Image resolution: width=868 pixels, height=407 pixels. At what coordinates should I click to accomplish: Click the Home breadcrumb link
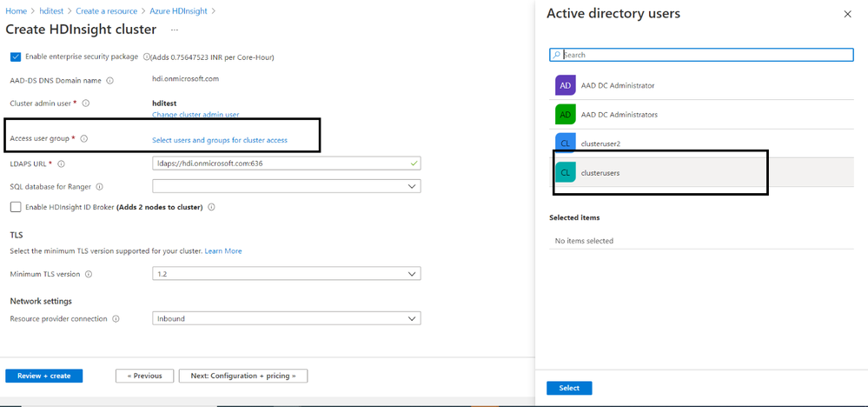16,10
